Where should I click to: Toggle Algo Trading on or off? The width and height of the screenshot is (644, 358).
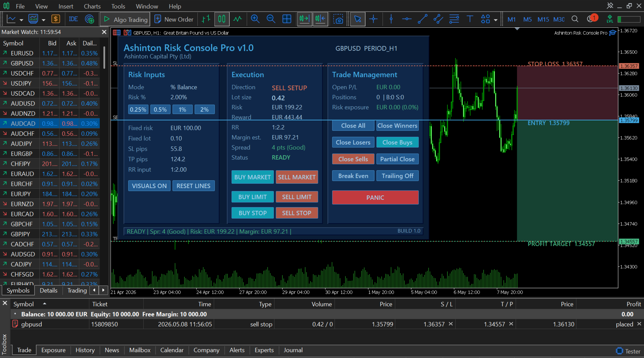(125, 19)
